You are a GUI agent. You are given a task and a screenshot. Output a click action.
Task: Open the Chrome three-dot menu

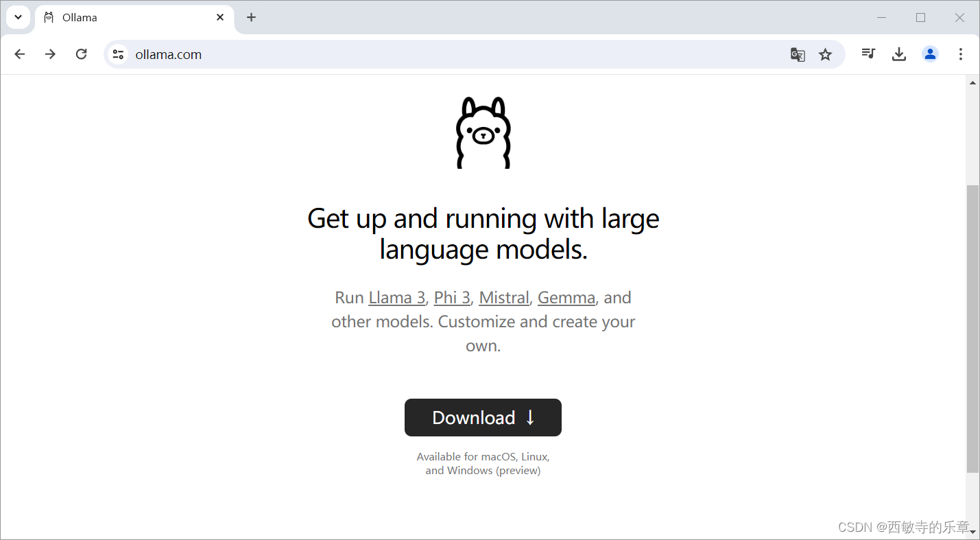tap(961, 54)
